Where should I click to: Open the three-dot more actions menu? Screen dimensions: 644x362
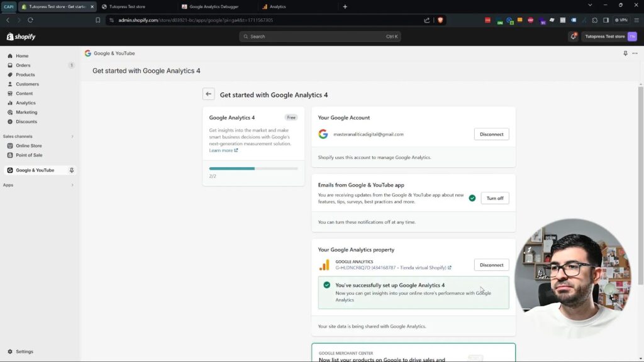tap(635, 53)
